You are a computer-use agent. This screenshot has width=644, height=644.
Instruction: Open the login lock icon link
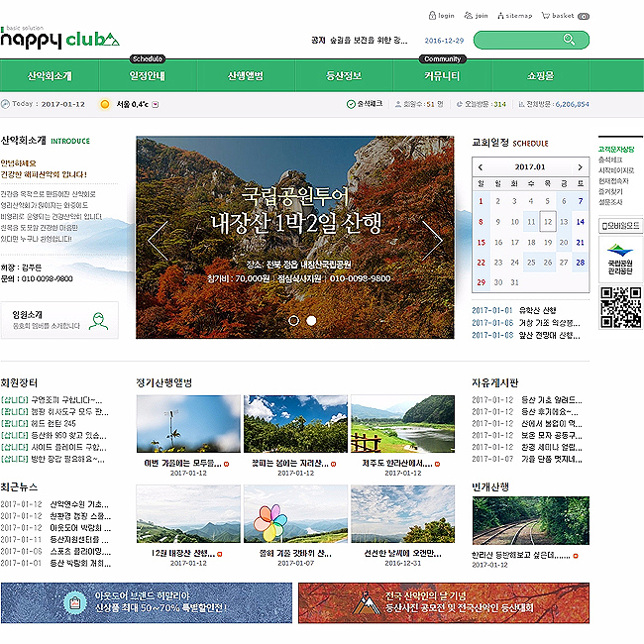(x=432, y=16)
